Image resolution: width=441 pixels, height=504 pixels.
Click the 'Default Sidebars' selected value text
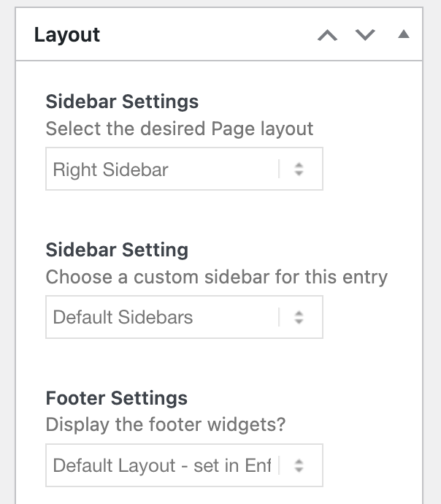pyautogui.click(x=123, y=318)
